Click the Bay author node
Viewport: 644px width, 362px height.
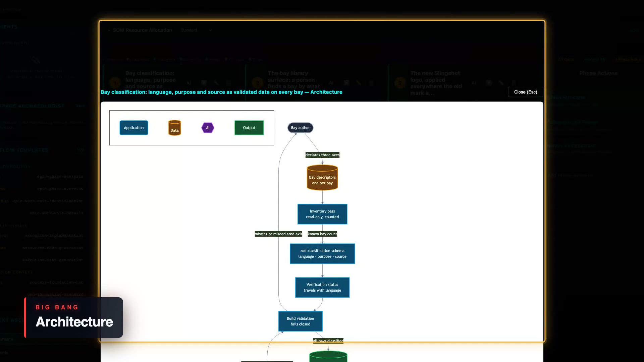(x=300, y=128)
